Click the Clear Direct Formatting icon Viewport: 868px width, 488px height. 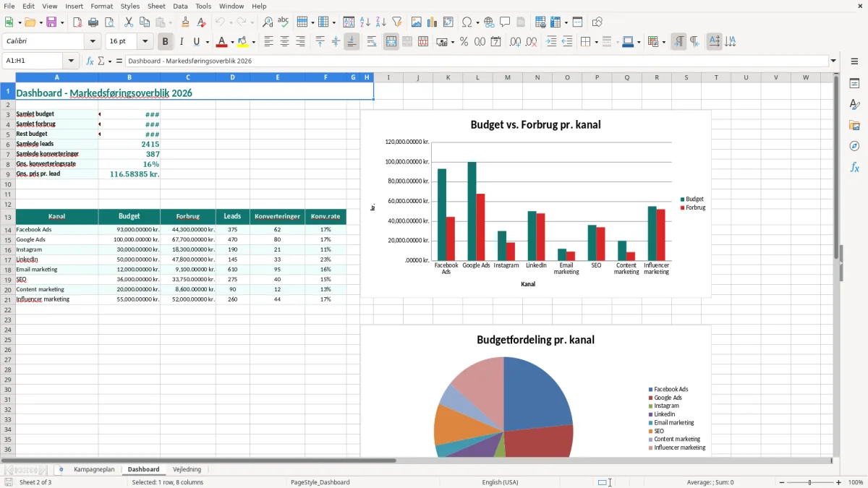201,22
